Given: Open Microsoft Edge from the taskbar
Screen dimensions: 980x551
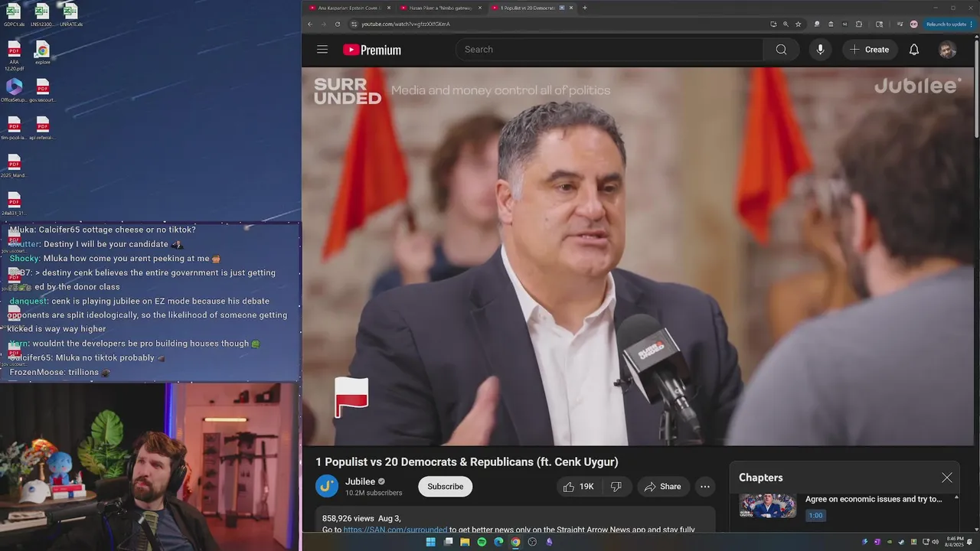Looking at the screenshot, I should [x=498, y=542].
